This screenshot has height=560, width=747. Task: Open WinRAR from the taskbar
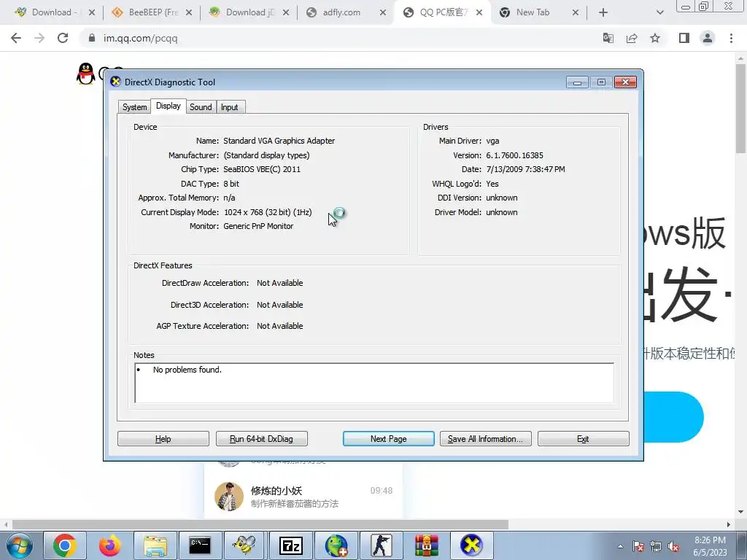(425, 545)
